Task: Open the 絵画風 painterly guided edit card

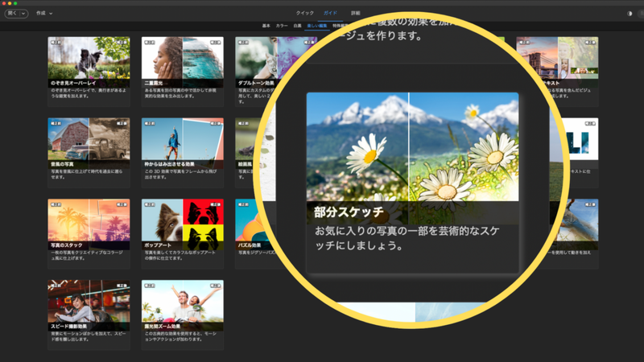Action: coord(246,153)
